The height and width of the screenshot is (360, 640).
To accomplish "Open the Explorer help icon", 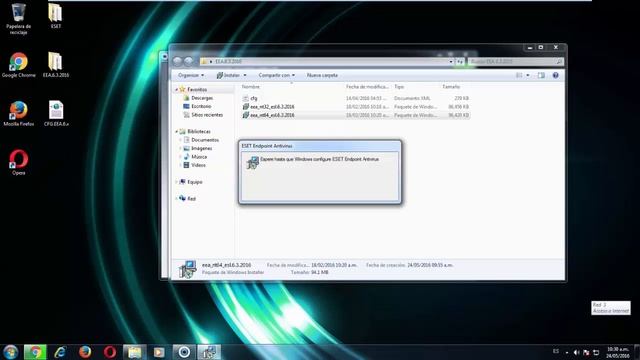I will (x=556, y=75).
